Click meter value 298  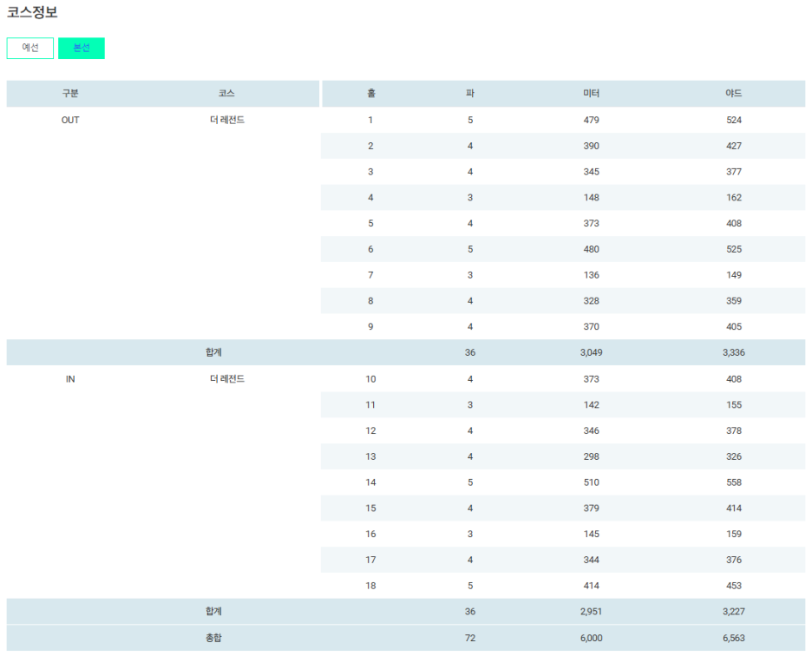(x=591, y=457)
